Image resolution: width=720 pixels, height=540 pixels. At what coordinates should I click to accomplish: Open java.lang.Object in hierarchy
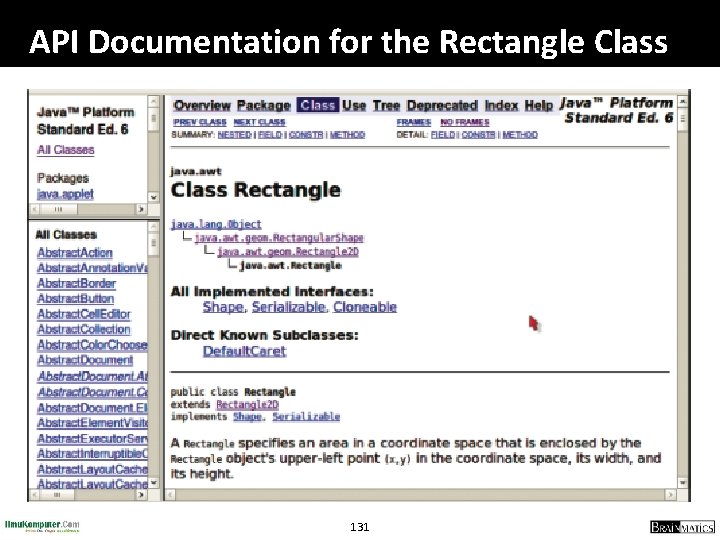(x=216, y=224)
